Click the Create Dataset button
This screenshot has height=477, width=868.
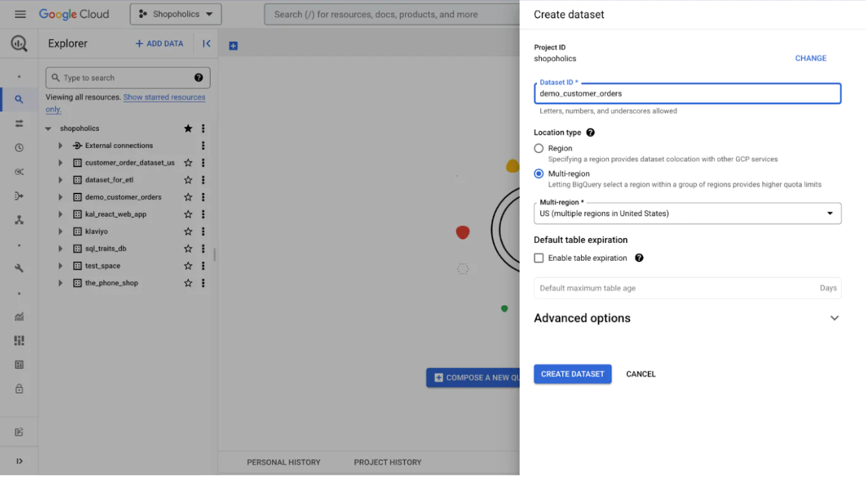pos(572,374)
